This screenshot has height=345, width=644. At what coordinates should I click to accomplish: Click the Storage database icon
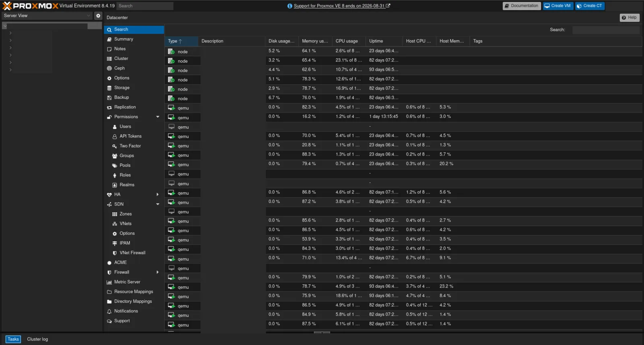109,88
